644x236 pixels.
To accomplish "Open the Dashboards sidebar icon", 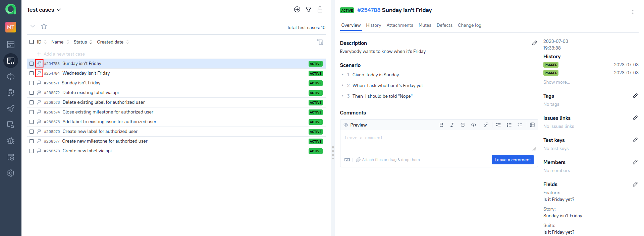I will (11, 44).
